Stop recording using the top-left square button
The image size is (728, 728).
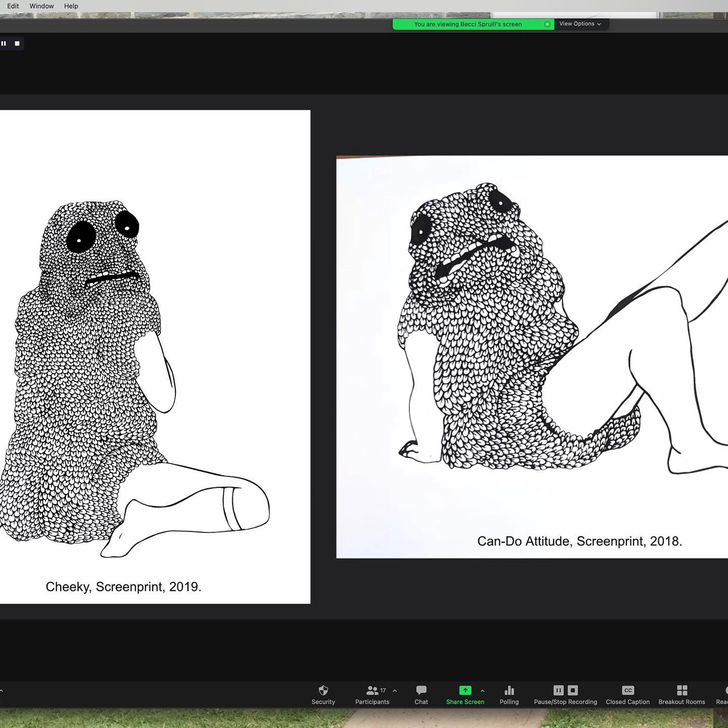[x=17, y=43]
